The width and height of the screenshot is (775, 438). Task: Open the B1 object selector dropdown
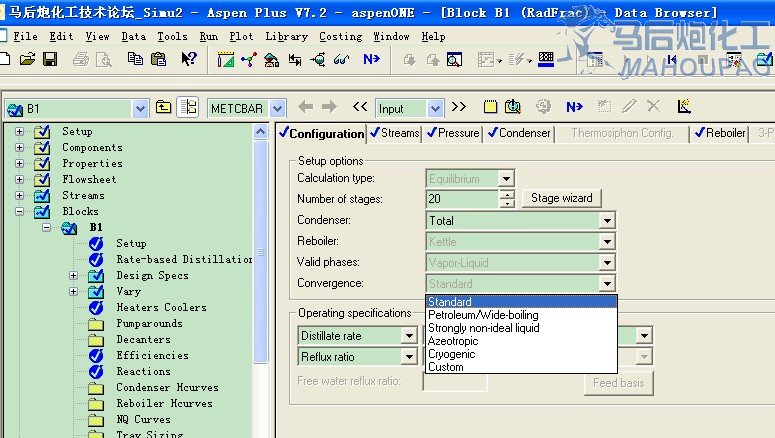click(x=140, y=109)
